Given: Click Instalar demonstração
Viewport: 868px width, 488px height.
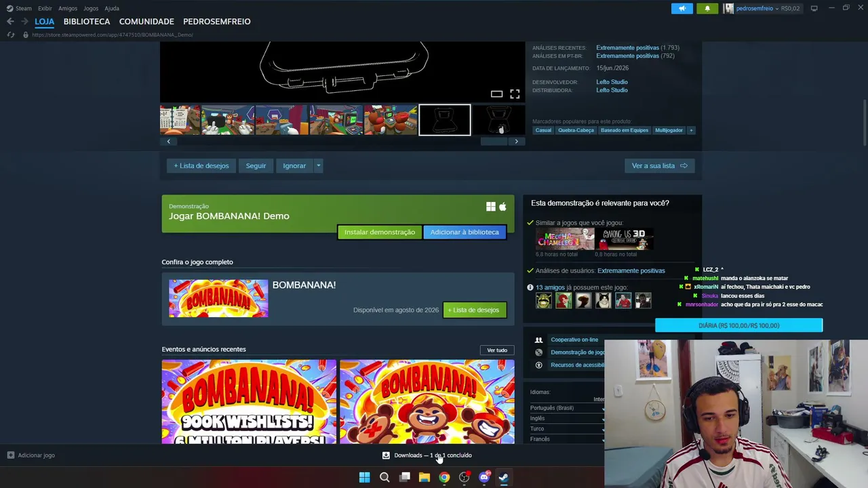Looking at the screenshot, I should 380,232.
